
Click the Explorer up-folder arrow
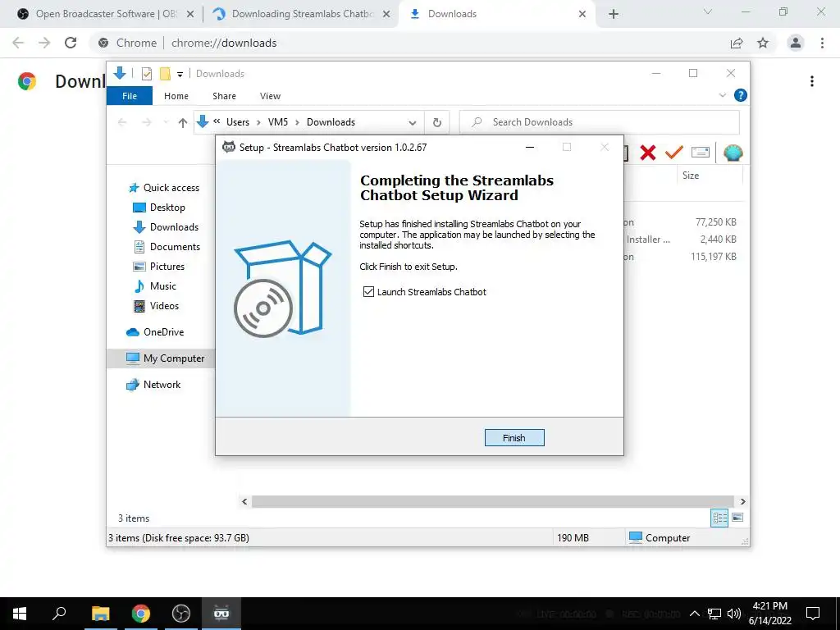(x=183, y=123)
